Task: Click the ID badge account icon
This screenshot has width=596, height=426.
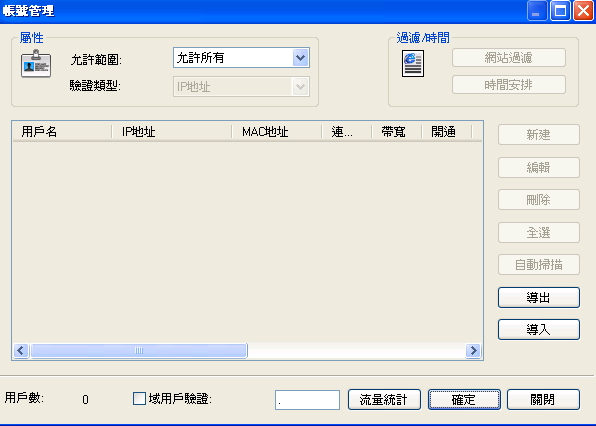Action: (36, 63)
